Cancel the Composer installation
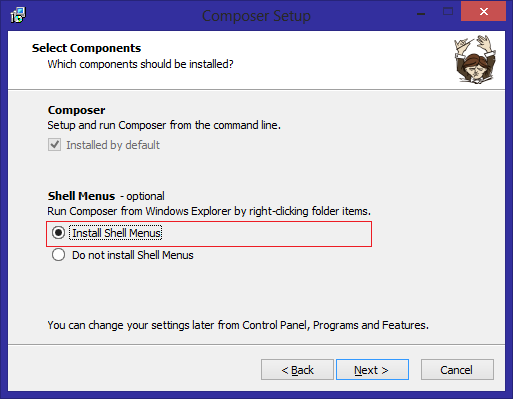 [457, 370]
